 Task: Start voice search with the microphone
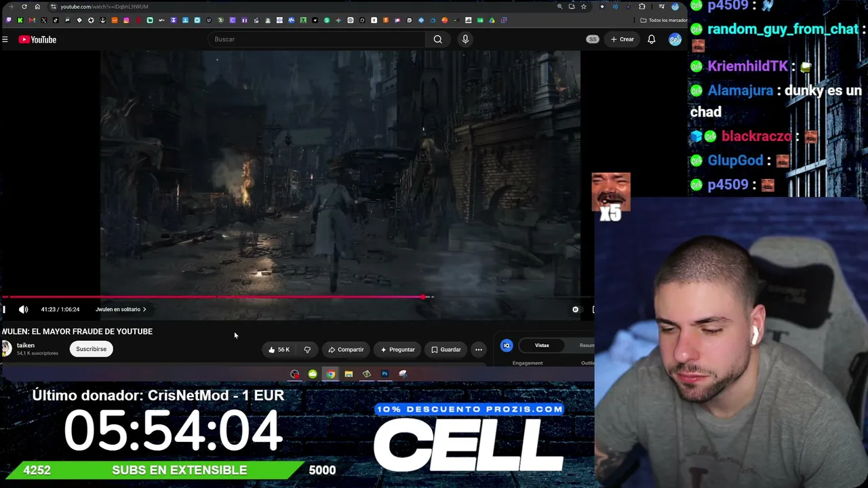click(465, 39)
